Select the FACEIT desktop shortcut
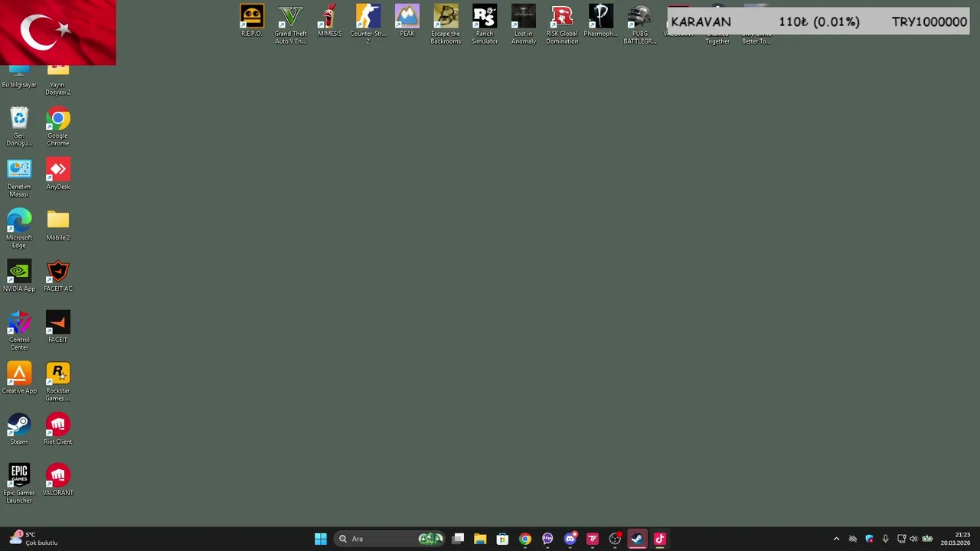 (x=57, y=328)
